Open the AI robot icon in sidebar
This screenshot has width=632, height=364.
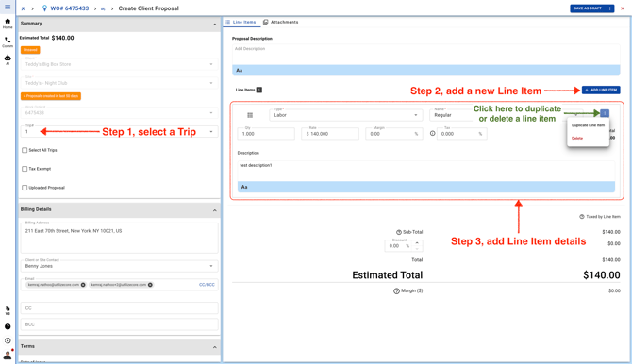[x=8, y=59]
